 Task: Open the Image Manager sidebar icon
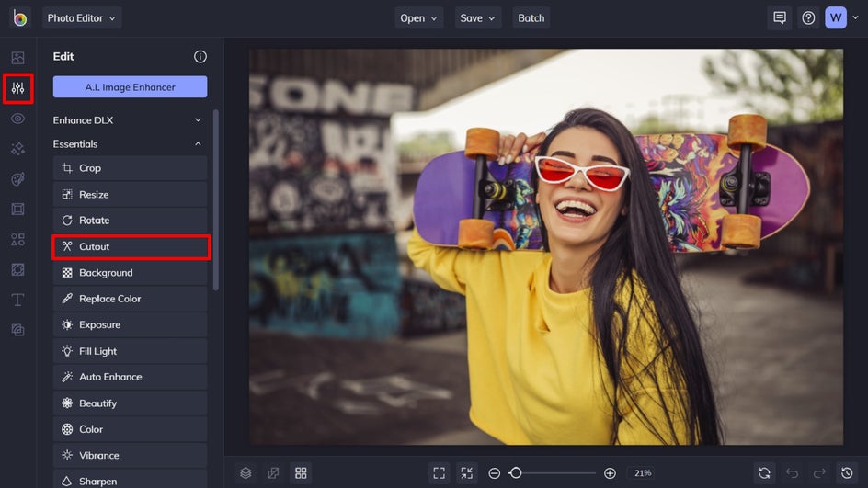tap(17, 58)
